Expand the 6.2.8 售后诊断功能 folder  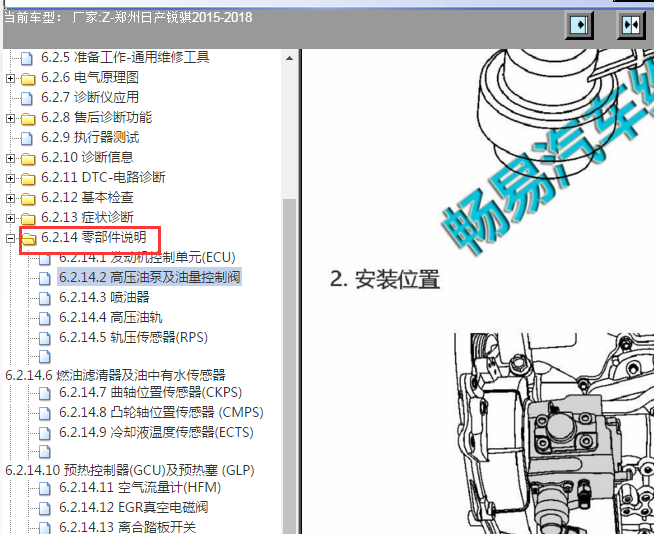(10, 118)
